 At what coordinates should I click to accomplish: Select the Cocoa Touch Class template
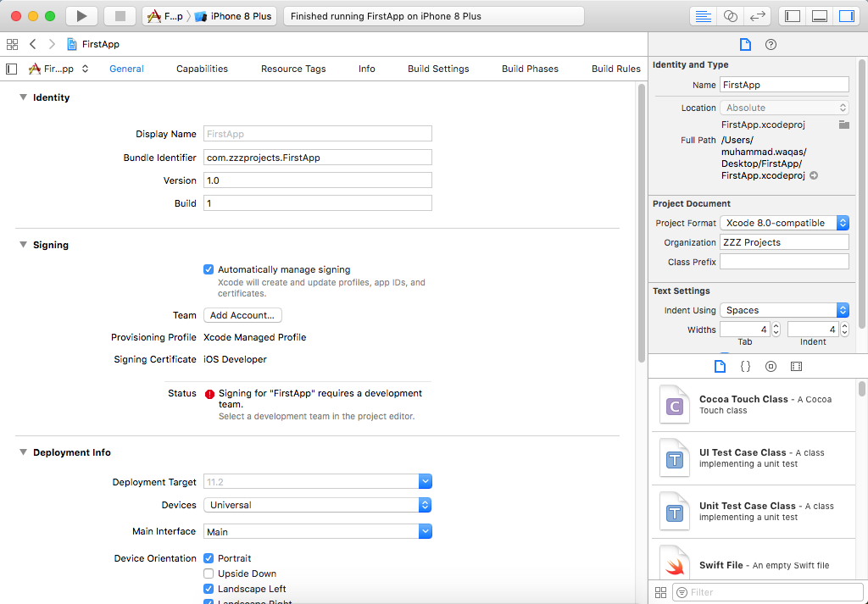754,405
